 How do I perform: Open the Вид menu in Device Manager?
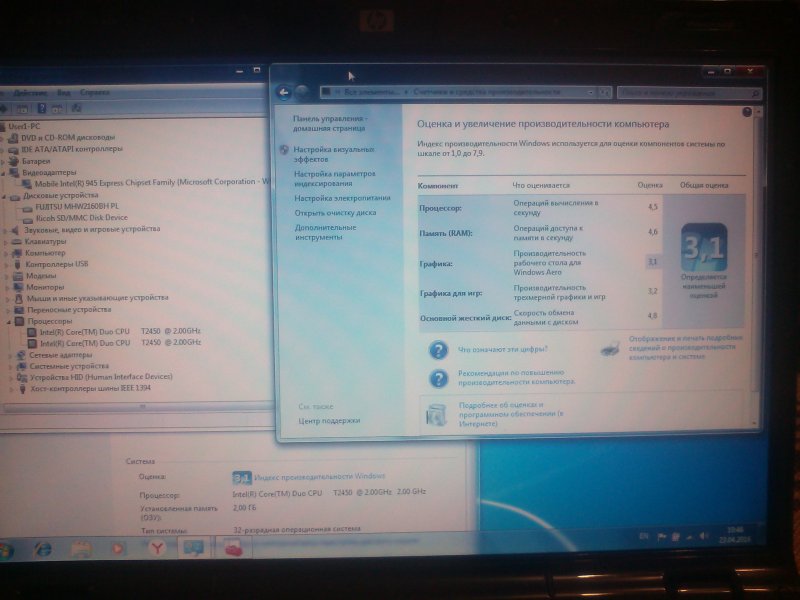(63, 92)
